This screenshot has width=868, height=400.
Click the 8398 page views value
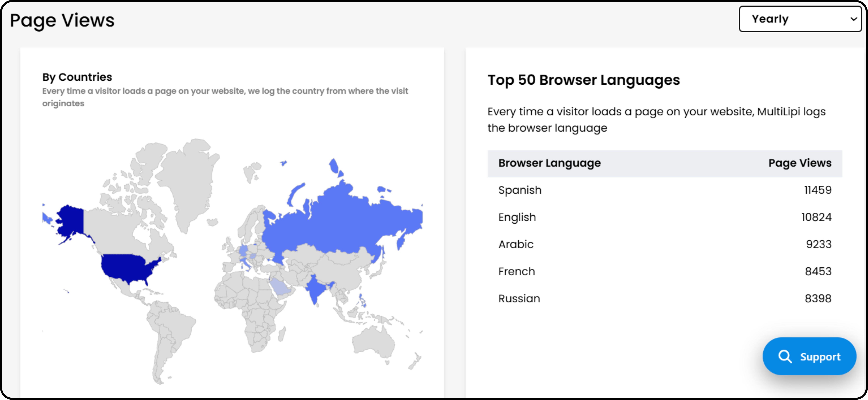point(818,298)
